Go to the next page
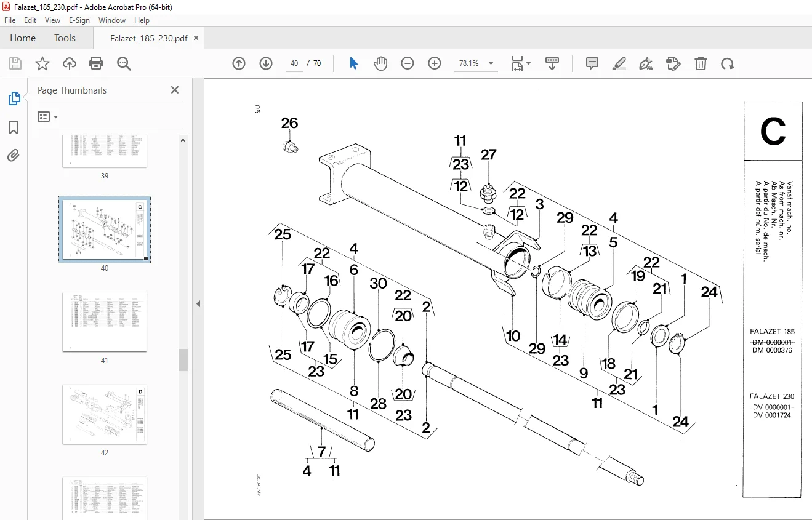The height and width of the screenshot is (520, 812). pos(266,63)
